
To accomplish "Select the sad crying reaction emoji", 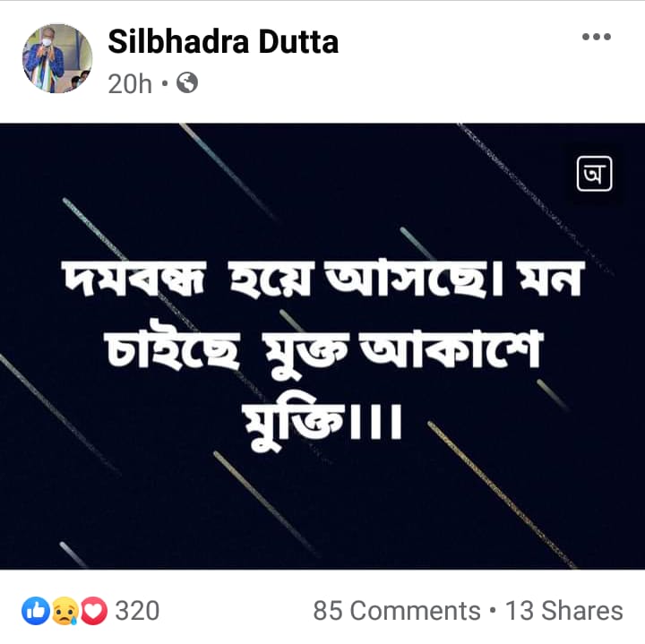I will pos(64,611).
